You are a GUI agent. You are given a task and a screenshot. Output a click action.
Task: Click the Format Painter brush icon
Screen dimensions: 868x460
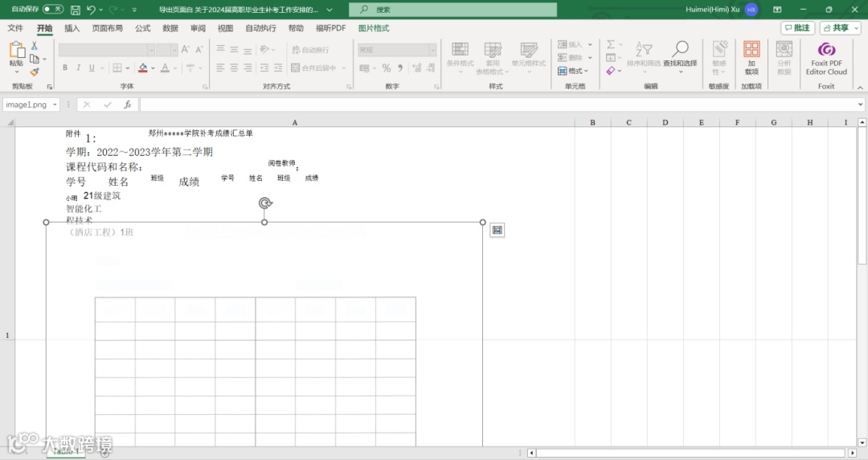coord(35,72)
